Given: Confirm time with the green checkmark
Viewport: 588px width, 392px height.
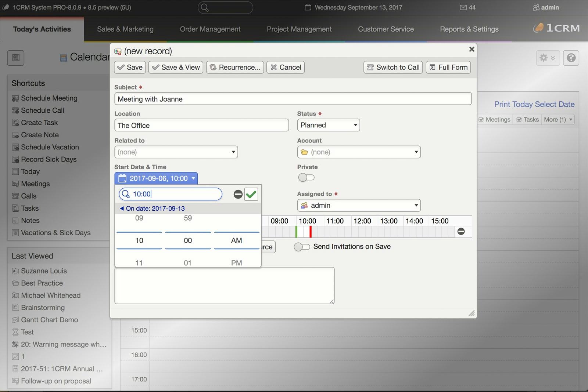Looking at the screenshot, I should pos(251,194).
